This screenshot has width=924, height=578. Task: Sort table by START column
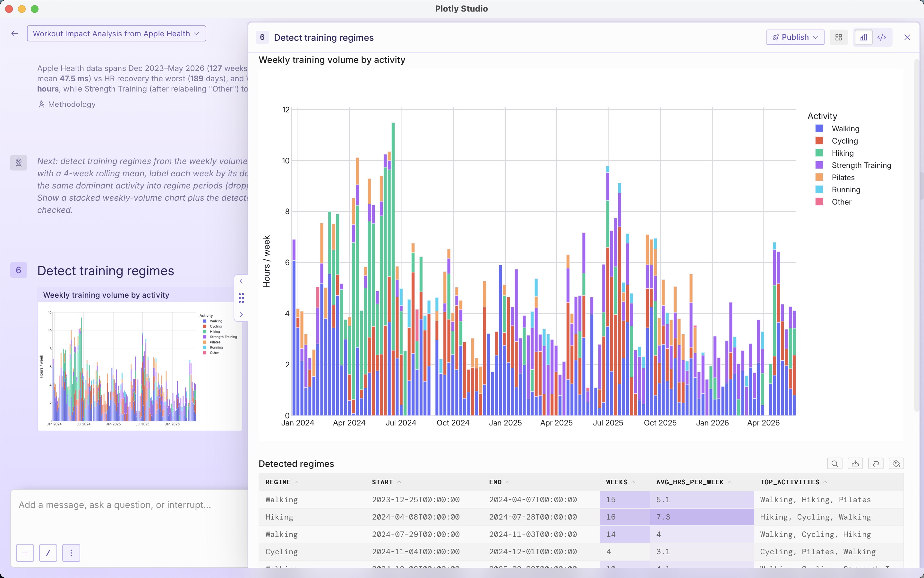pyautogui.click(x=386, y=482)
